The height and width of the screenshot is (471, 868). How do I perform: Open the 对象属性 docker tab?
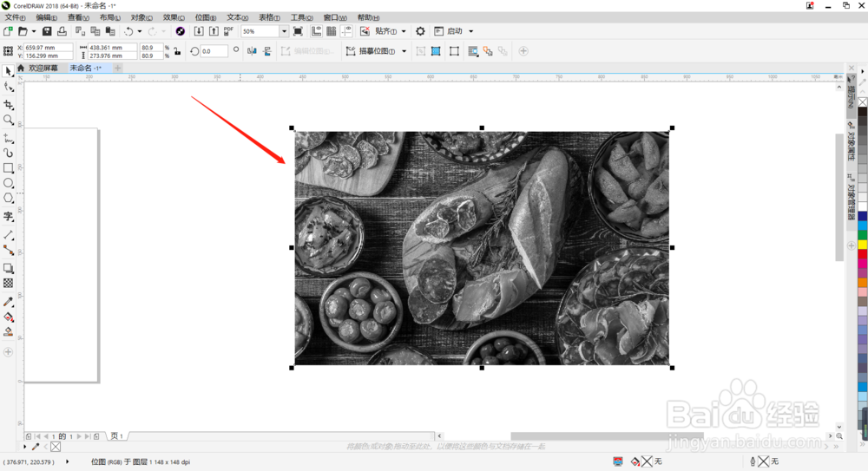coord(852,141)
